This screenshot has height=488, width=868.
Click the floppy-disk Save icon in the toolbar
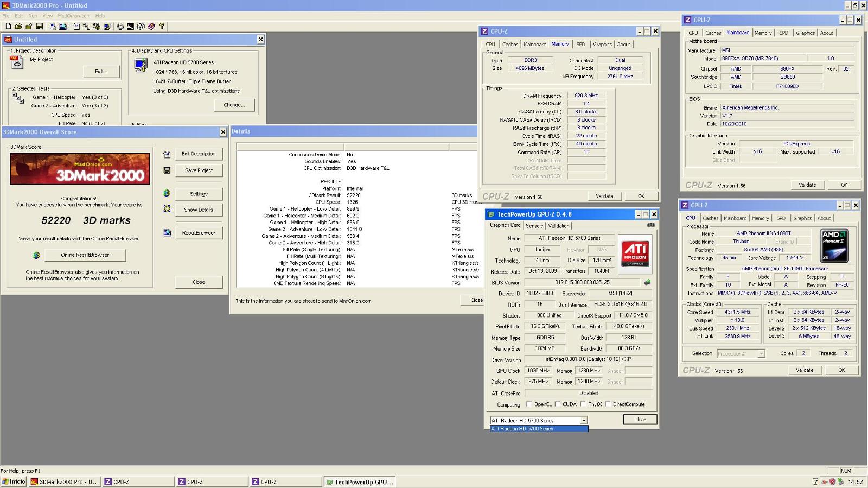[x=40, y=26]
